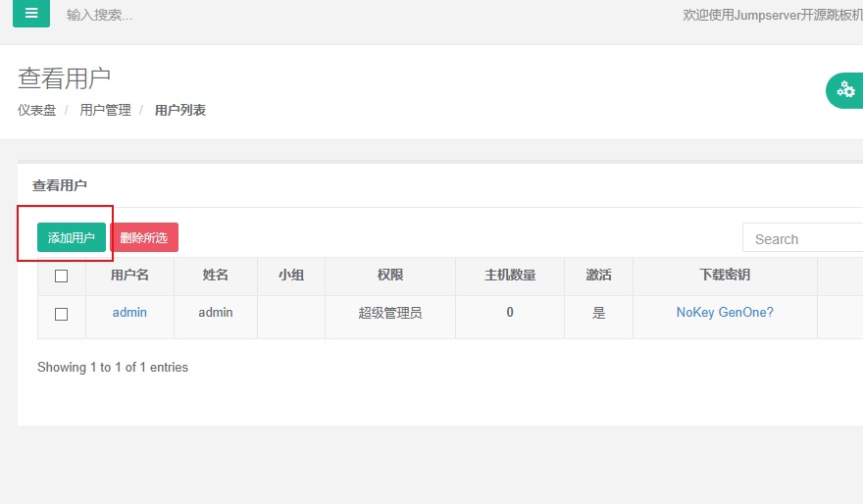This screenshot has width=863, height=504.
Task: Sort the table by 姓名 column header
Action: (215, 276)
